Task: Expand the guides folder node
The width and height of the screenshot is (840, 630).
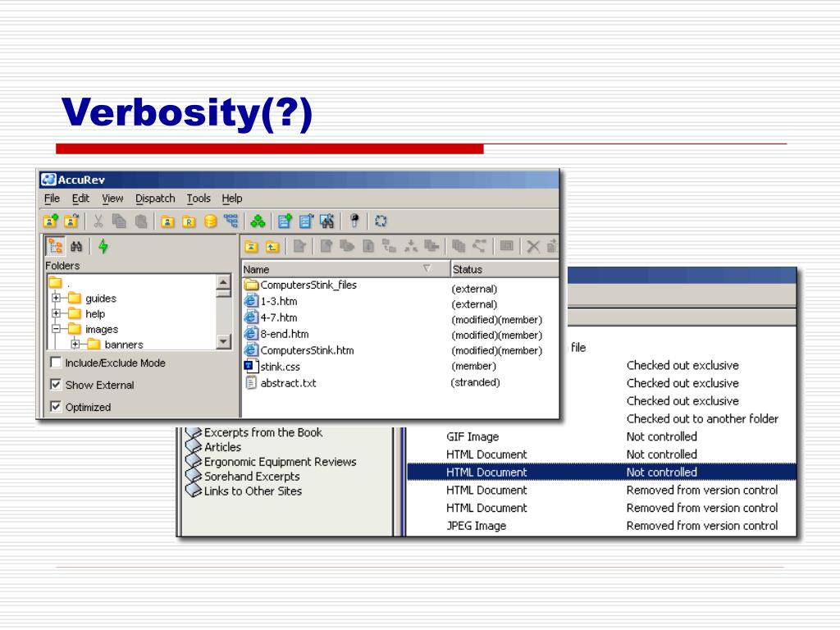Action: coord(56,297)
